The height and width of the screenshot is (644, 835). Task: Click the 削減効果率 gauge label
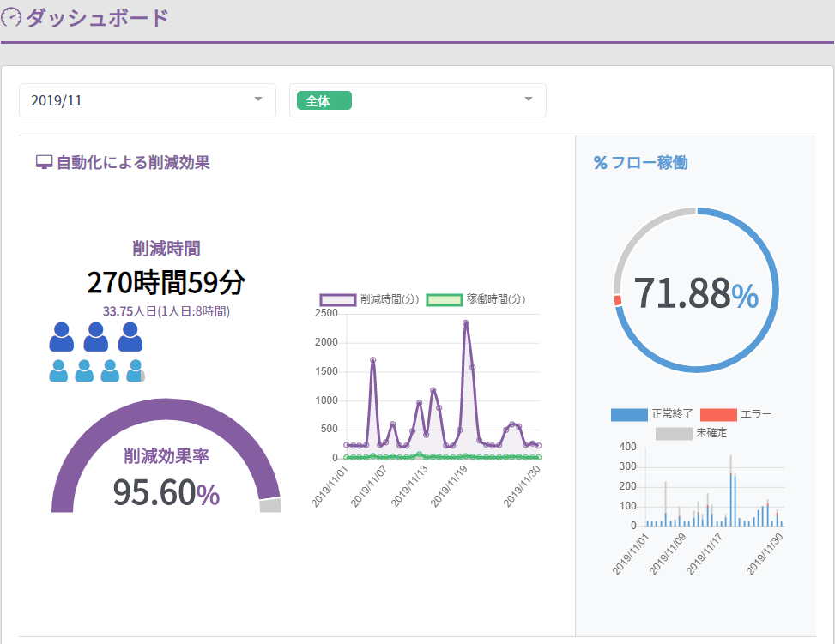click(x=166, y=455)
